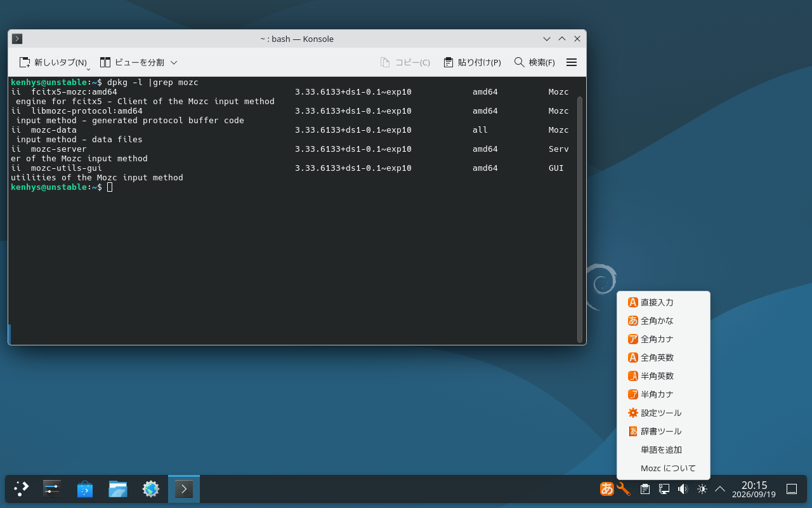The width and height of the screenshot is (812, 508).
Task: Click fcitx5-mozc:amd64 text in terminal
Action: (x=74, y=92)
